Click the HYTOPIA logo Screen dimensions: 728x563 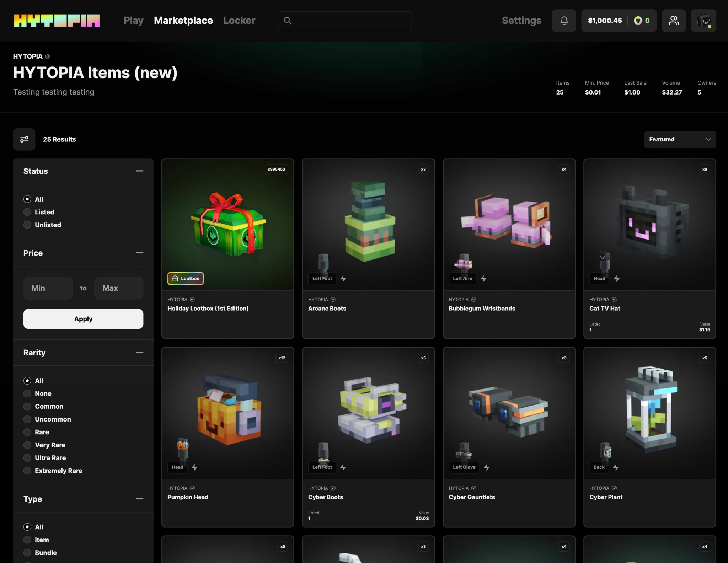(57, 21)
